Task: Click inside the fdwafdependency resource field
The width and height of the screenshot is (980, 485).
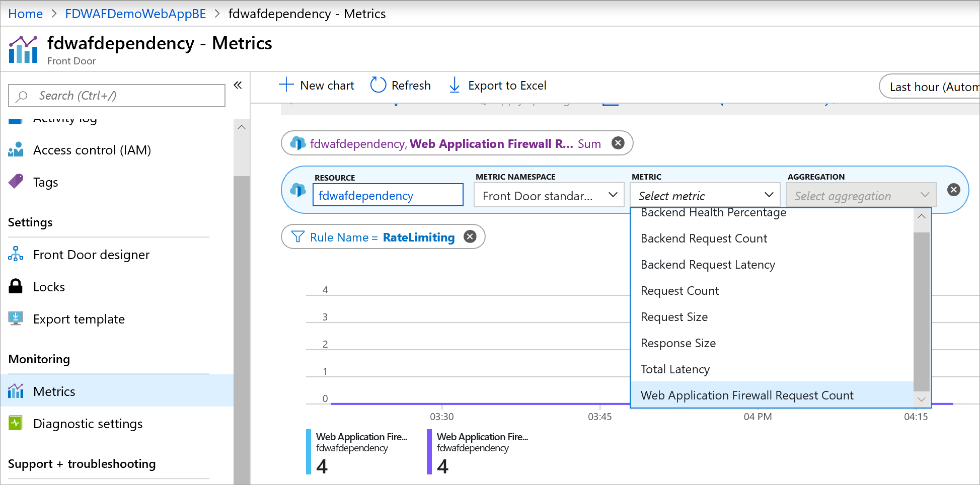Action: (x=388, y=195)
